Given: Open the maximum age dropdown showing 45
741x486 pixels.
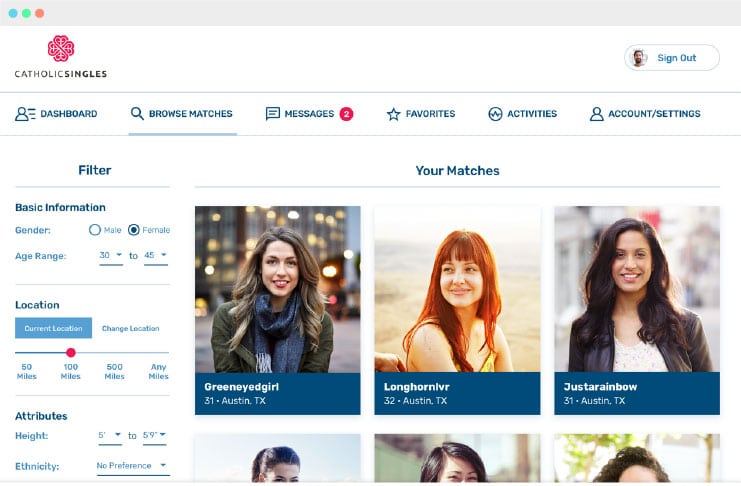Looking at the screenshot, I should click(x=155, y=256).
